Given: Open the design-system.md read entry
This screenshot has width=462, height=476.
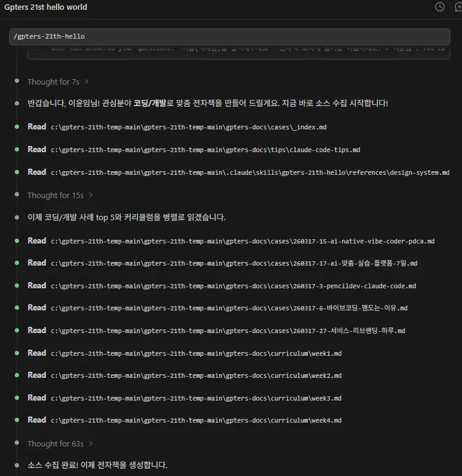Looking at the screenshot, I should (x=238, y=172).
